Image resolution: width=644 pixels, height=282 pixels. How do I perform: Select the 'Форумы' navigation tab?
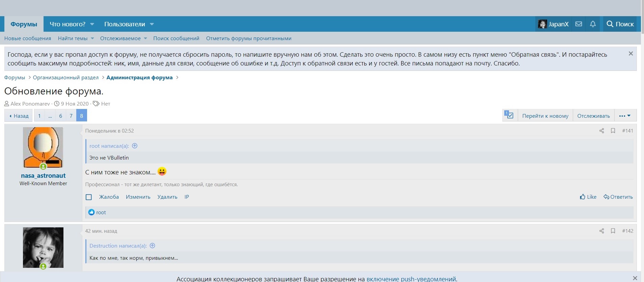coord(24,24)
